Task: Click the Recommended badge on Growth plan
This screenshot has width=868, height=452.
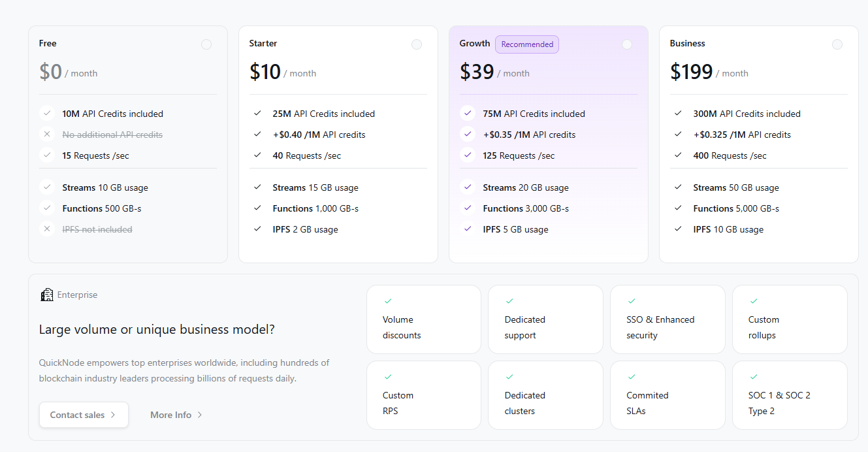Action: pos(527,44)
